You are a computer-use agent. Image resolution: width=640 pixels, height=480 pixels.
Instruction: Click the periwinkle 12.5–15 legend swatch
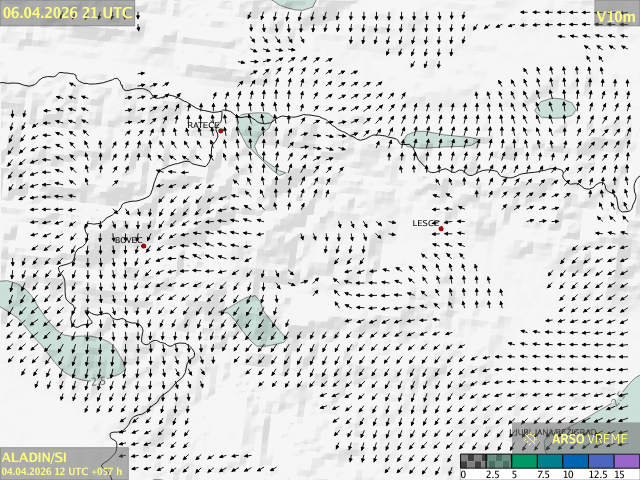tap(600, 462)
